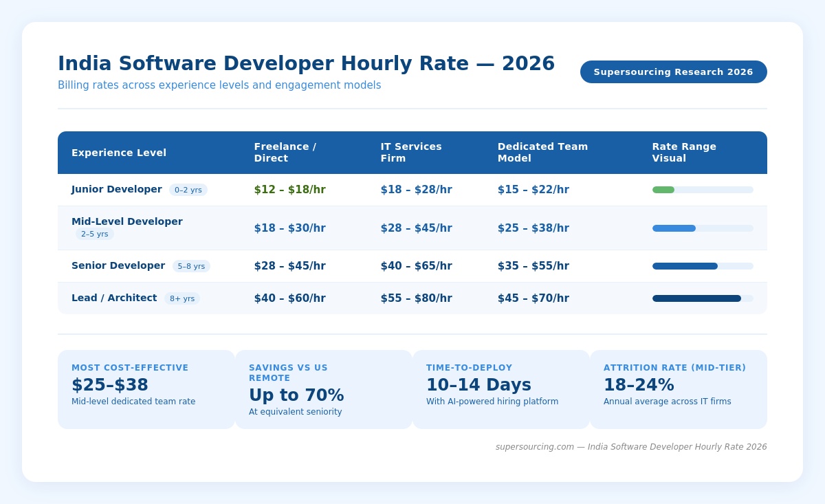This screenshot has height=504, width=825.
Task: Click the Mid-Level IT services rate $28 – $45/hr
Action: 417,228
